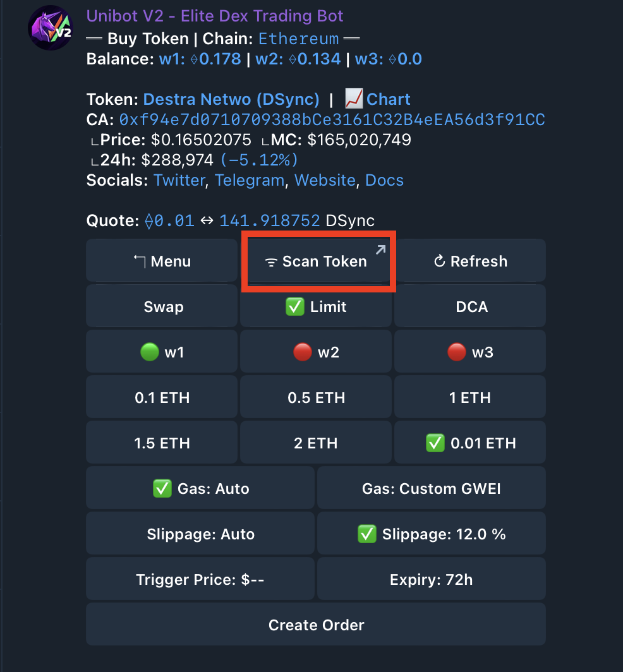Select wallet w2 with red indicator
This screenshot has height=672, width=623.
point(316,352)
